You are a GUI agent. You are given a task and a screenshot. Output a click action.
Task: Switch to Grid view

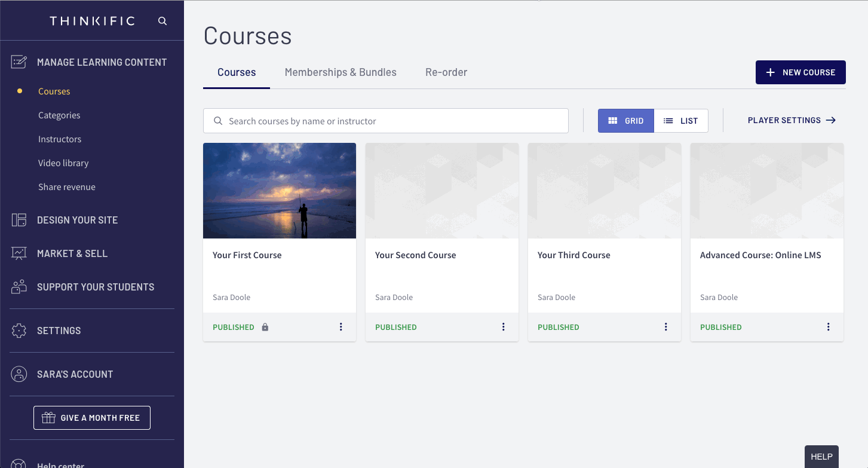626,121
